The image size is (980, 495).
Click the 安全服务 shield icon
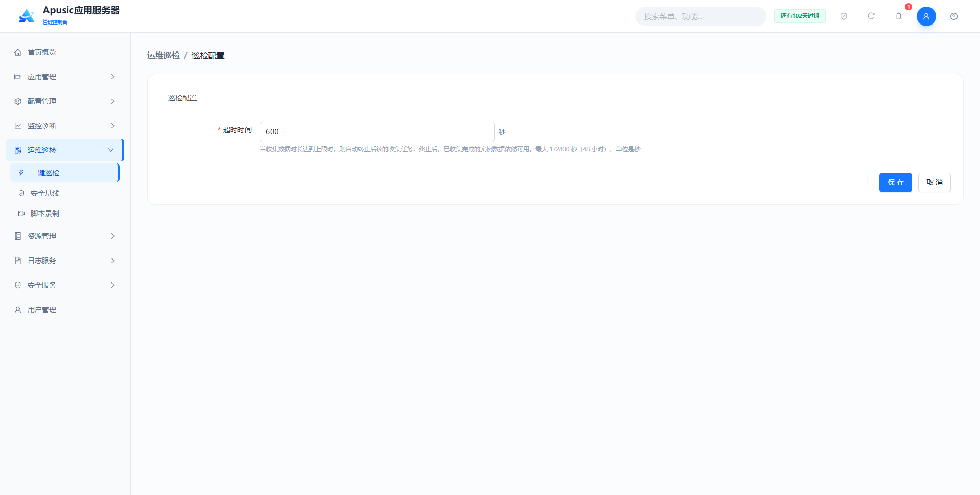[18, 285]
